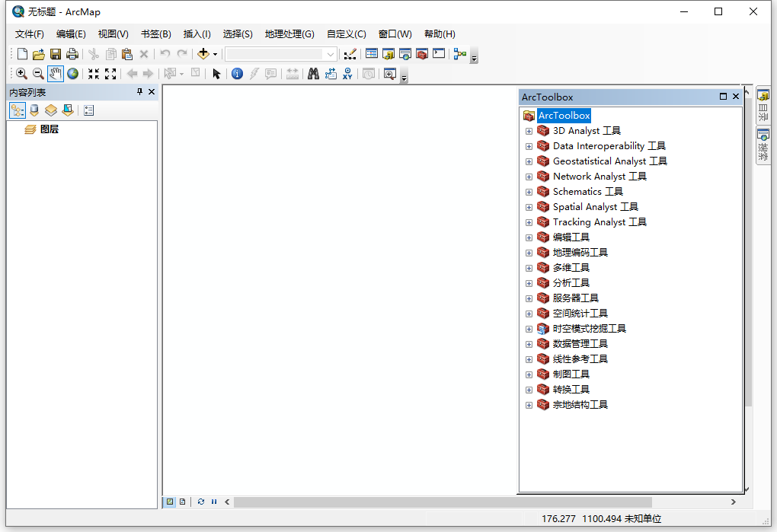Open table of contents Options button
The height and width of the screenshot is (532, 777).
(88, 110)
